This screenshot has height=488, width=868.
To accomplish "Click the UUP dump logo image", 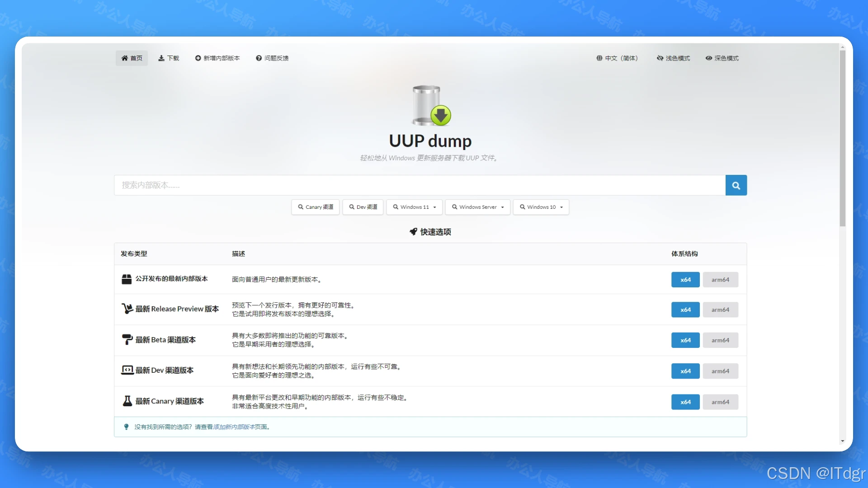I will [431, 105].
